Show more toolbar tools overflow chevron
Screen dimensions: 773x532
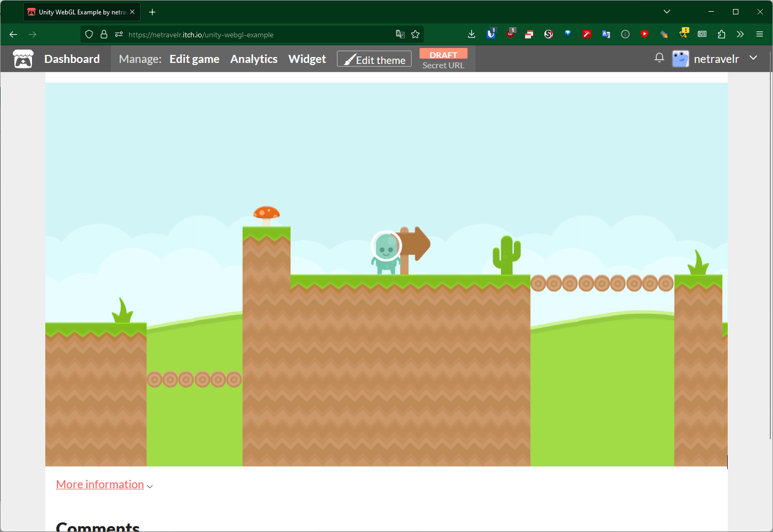click(x=740, y=34)
